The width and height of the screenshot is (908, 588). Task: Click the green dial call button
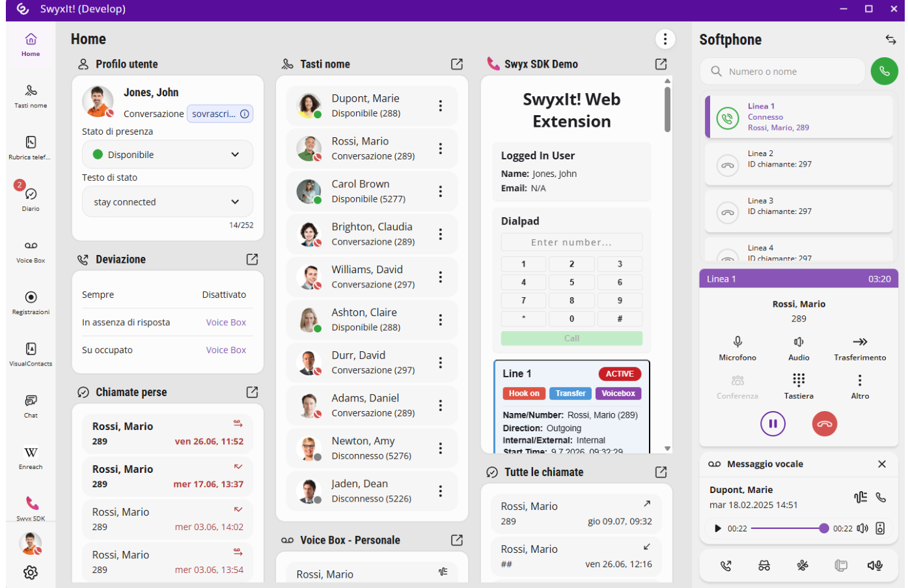[x=884, y=71]
